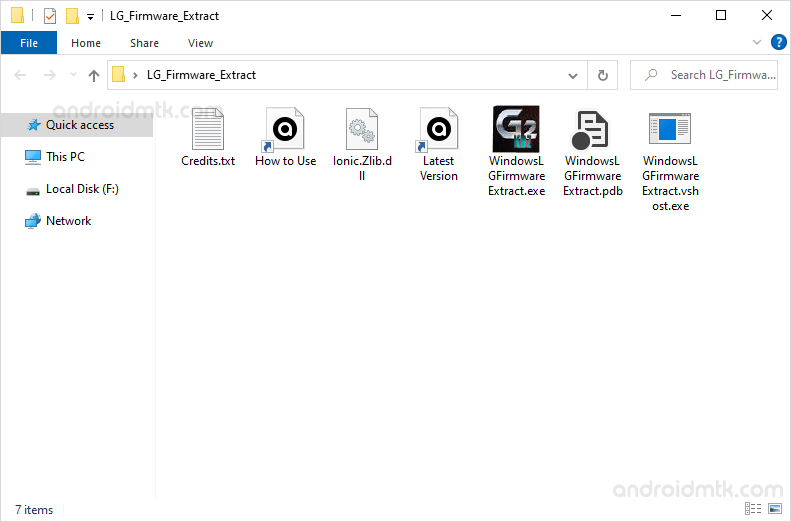Screen dimensions: 791x522
Task: Switch to large icons view layout
Action: pos(774,508)
